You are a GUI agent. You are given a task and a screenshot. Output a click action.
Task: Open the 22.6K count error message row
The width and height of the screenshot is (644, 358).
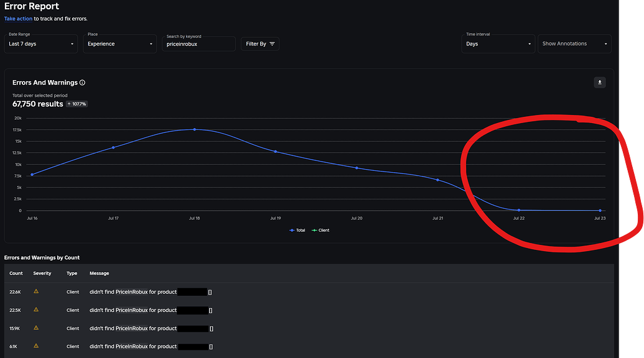[x=309, y=292]
